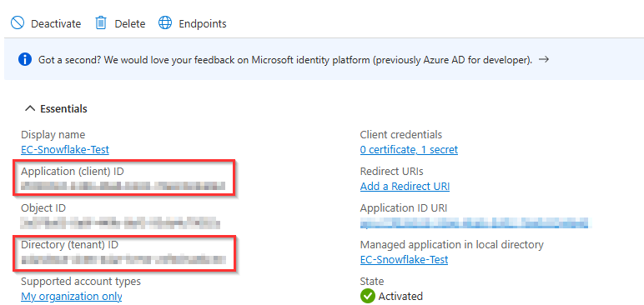
Task: Select the Deactivate toolbar label
Action: point(56,24)
